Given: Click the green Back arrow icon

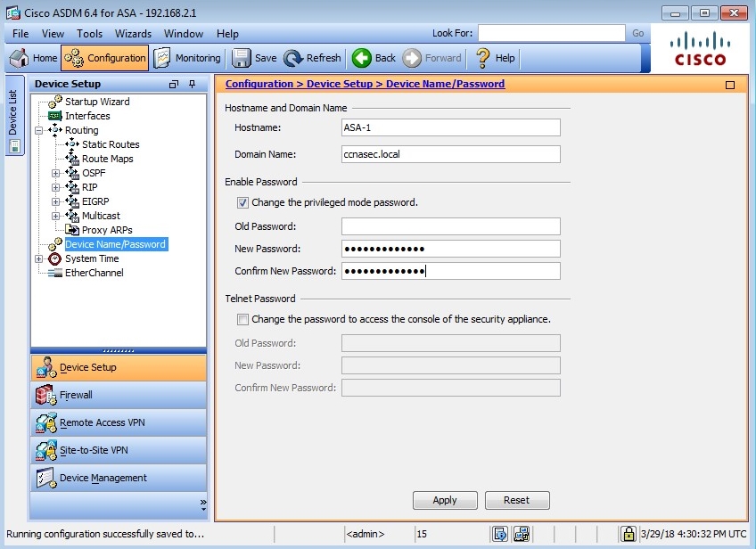Looking at the screenshot, I should click(361, 58).
